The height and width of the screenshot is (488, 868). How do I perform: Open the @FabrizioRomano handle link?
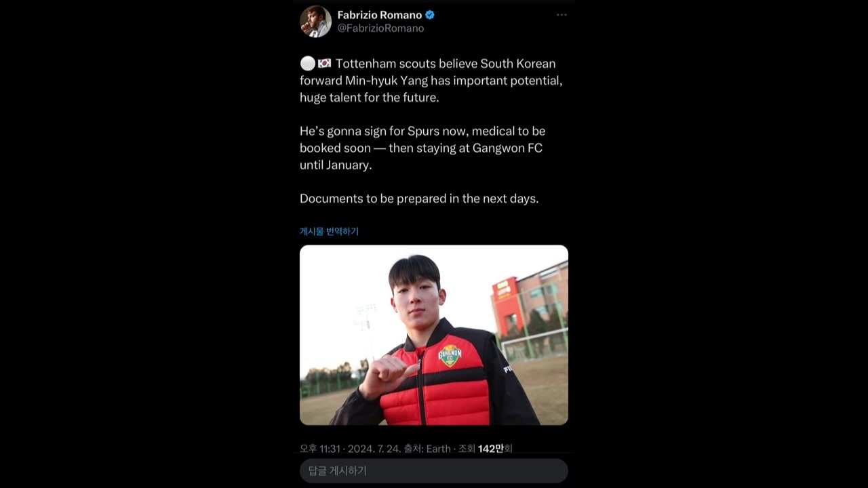point(380,28)
